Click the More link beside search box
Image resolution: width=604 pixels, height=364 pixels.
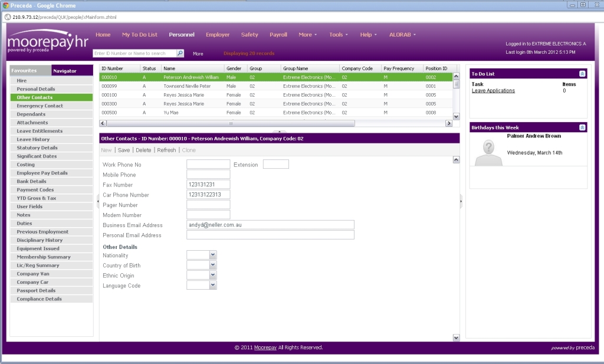(198, 54)
